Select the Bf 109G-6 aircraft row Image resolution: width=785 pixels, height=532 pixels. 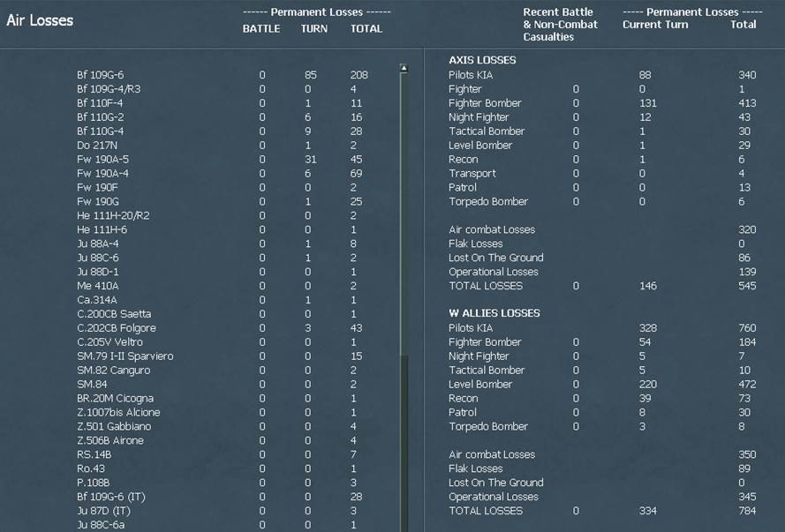[223, 75]
